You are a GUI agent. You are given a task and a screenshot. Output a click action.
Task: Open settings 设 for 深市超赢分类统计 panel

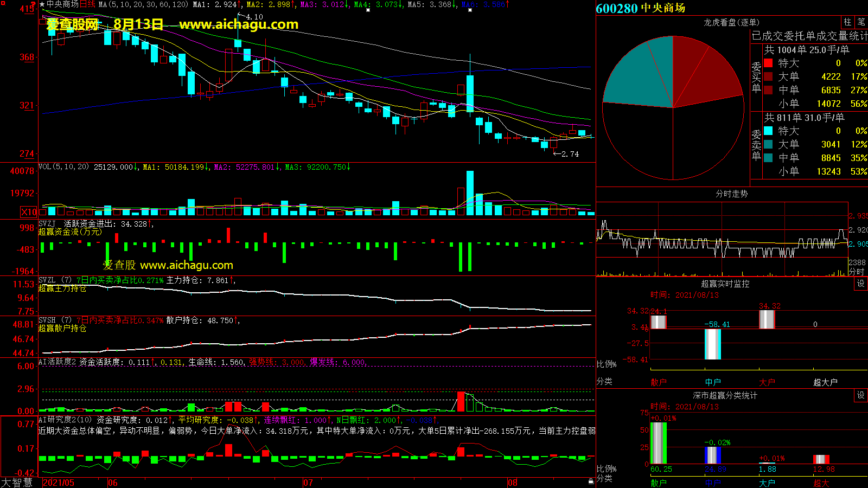[x=860, y=395]
